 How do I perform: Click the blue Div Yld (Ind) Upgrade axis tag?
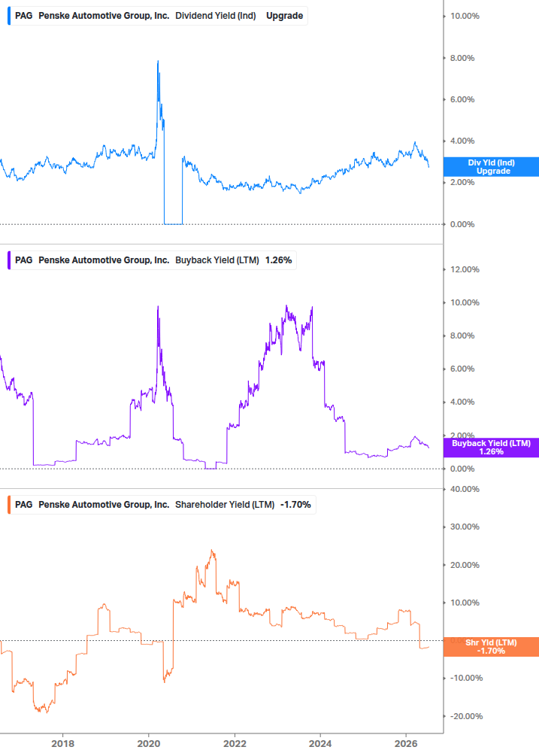pyautogui.click(x=491, y=167)
